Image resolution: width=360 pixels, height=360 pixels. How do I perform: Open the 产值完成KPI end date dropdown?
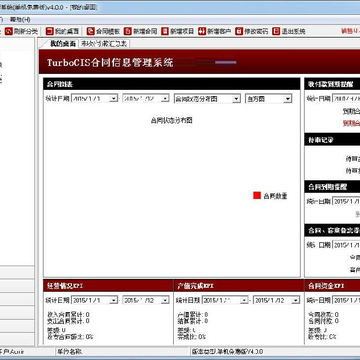coord(296,300)
